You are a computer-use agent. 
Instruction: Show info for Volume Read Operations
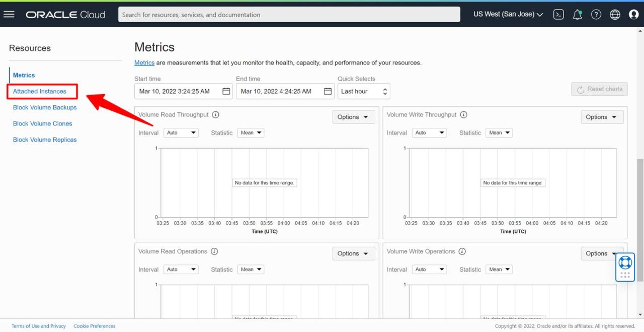click(x=214, y=251)
